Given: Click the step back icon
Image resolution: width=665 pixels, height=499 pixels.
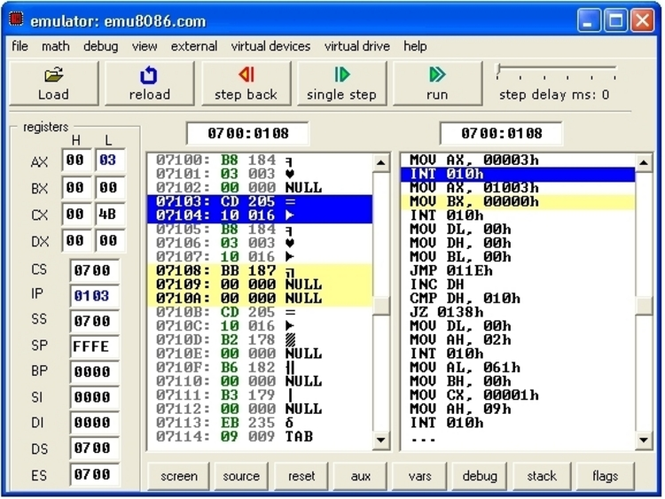Looking at the screenshot, I should point(246,74).
